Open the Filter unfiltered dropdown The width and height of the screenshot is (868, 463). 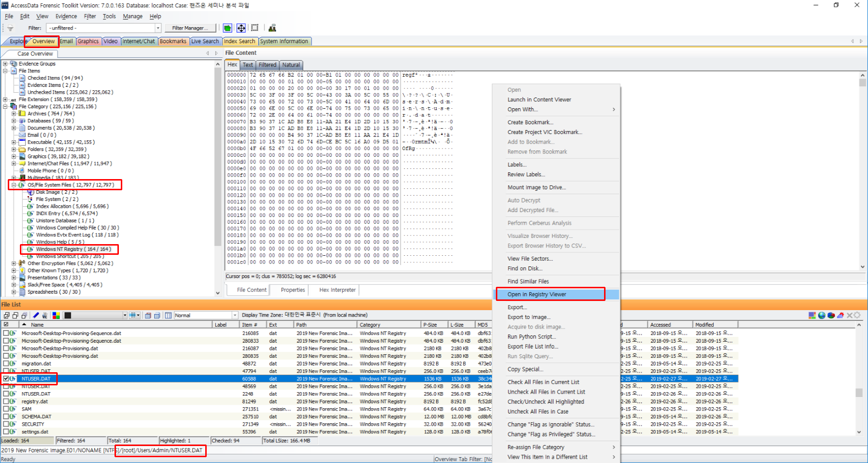pyautogui.click(x=158, y=28)
